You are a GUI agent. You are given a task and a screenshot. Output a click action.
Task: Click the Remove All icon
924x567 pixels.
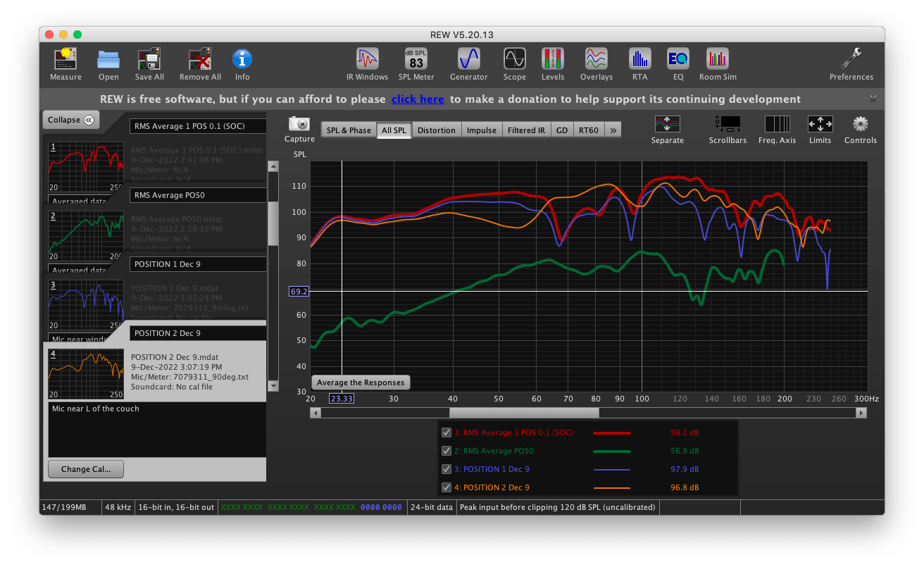tap(200, 58)
